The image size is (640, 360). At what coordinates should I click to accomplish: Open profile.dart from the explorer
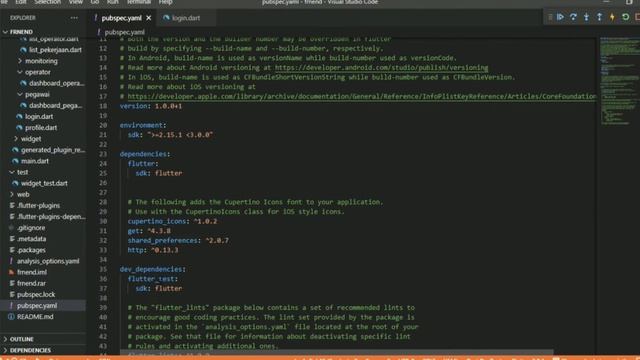41,128
